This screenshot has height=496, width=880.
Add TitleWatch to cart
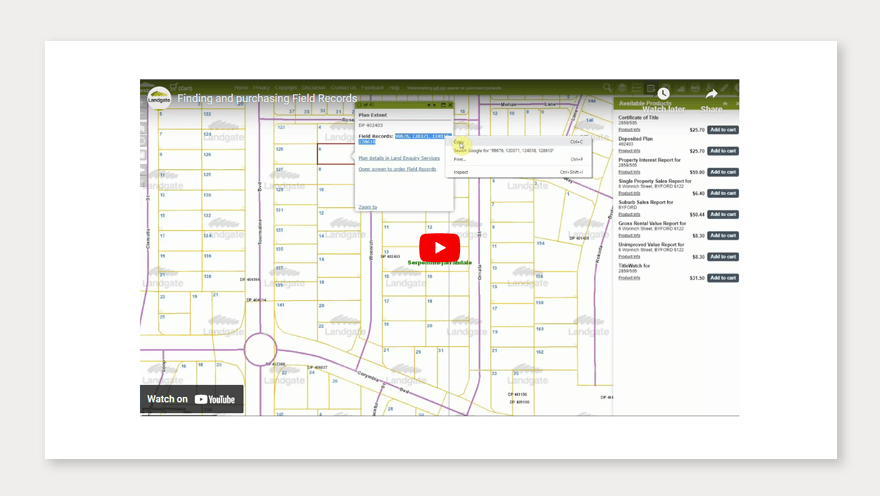[723, 278]
